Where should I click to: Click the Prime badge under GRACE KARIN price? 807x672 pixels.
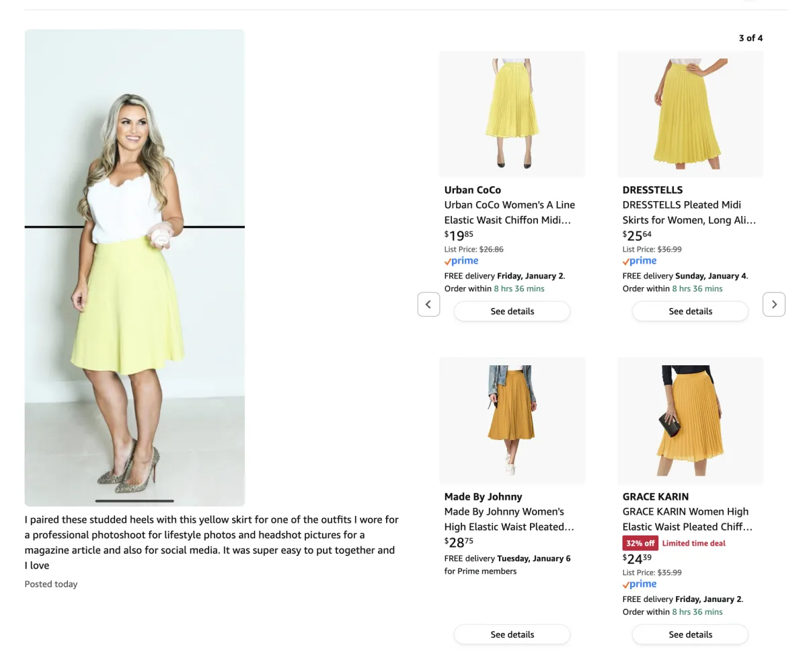click(639, 585)
